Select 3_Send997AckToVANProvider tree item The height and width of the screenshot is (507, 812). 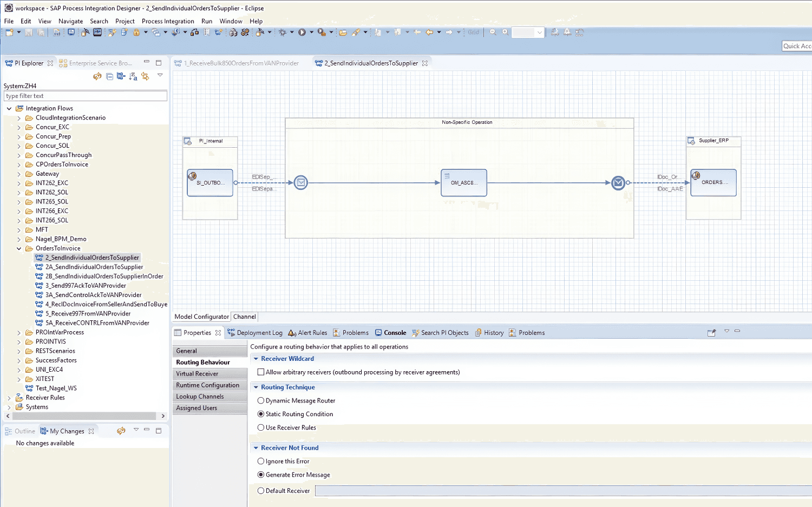pos(86,286)
